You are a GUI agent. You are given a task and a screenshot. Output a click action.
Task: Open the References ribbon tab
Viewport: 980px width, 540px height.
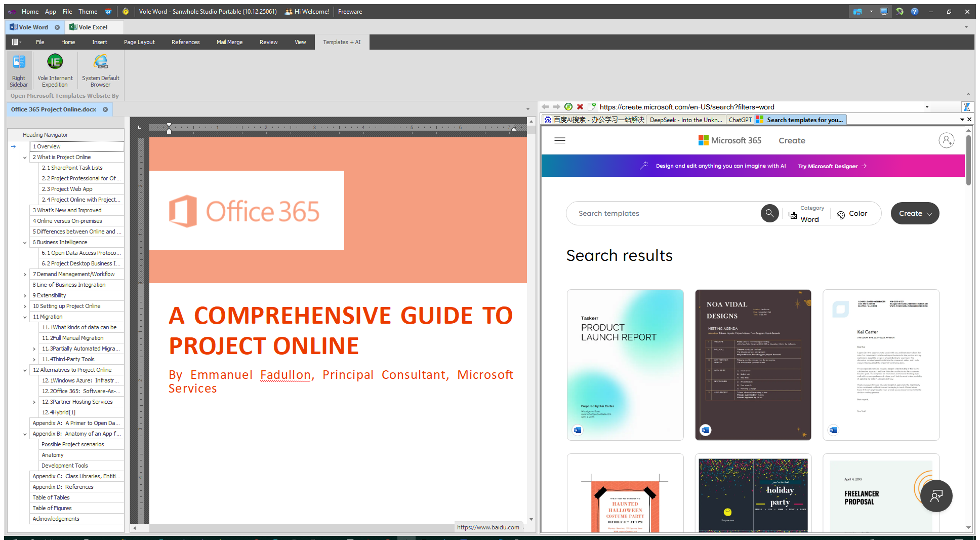pyautogui.click(x=185, y=42)
